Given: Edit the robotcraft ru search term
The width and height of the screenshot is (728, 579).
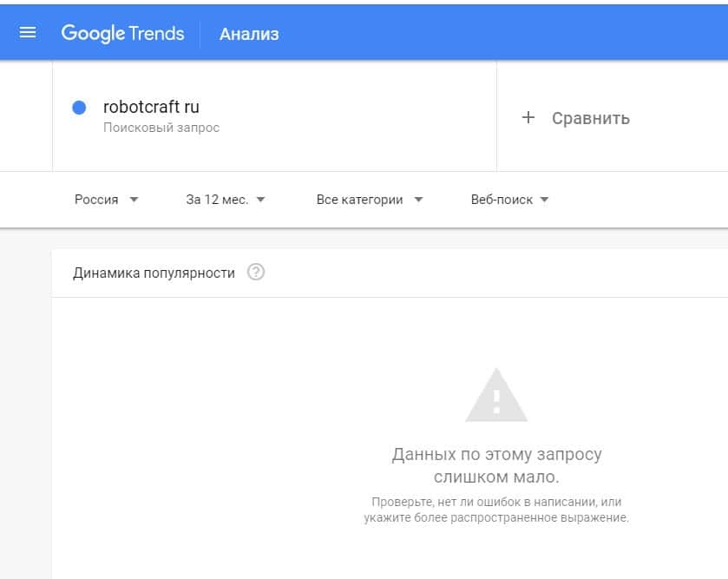Looking at the screenshot, I should 151,108.
